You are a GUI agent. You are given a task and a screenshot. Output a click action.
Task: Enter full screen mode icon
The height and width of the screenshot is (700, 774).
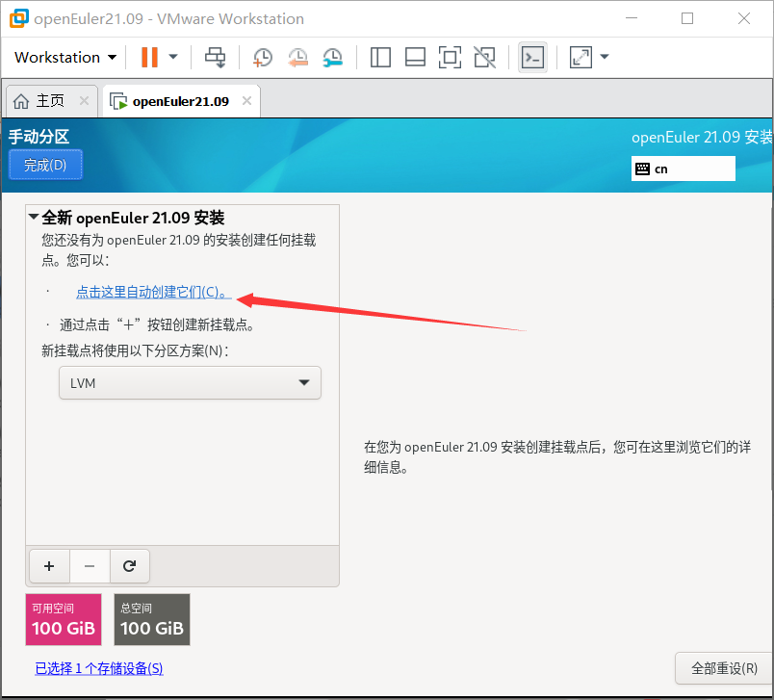tap(450, 57)
